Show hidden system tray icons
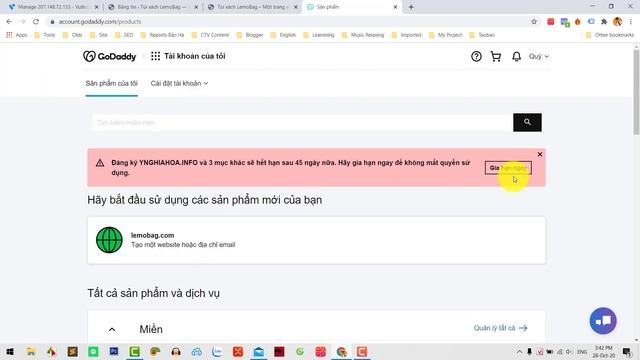The image size is (640, 360). coord(519,351)
